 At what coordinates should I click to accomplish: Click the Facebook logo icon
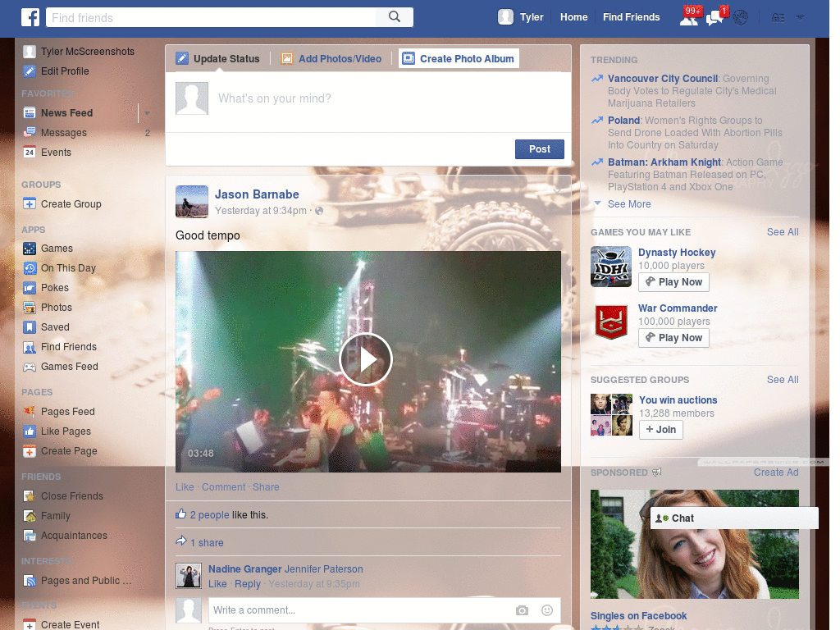pos(30,18)
